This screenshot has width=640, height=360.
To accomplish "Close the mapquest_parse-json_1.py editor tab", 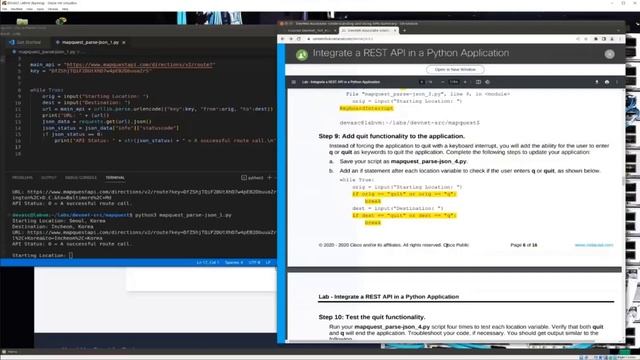I will 124,42.
